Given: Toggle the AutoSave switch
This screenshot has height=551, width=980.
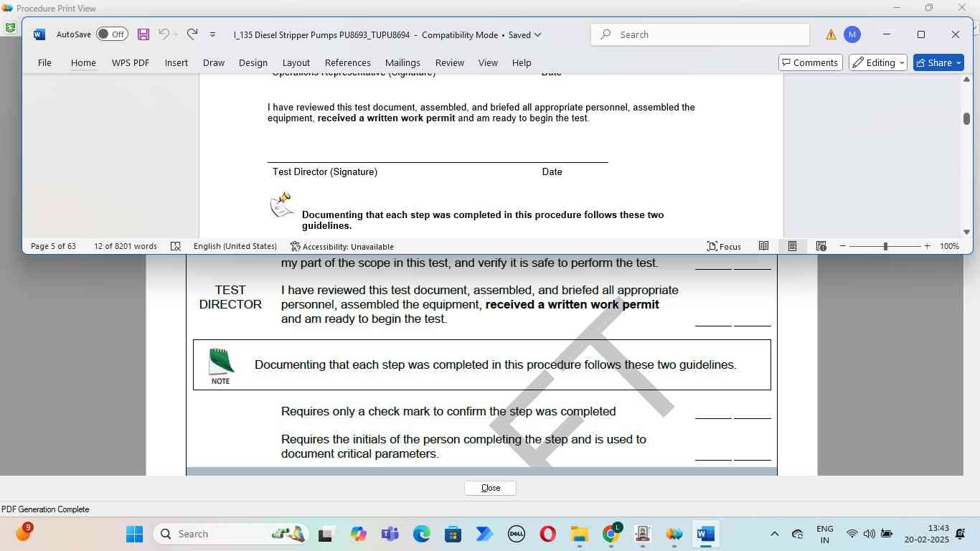Looking at the screenshot, I should 112,34.
